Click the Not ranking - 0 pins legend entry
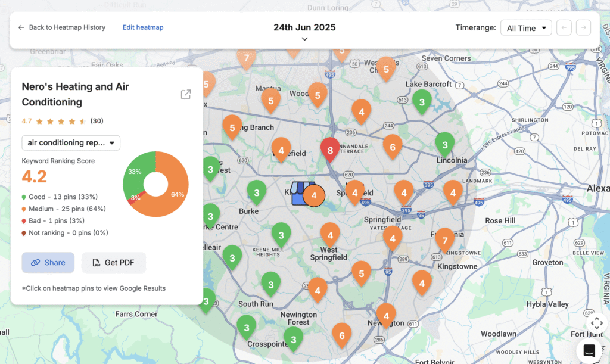The height and width of the screenshot is (364, 610). point(65,232)
